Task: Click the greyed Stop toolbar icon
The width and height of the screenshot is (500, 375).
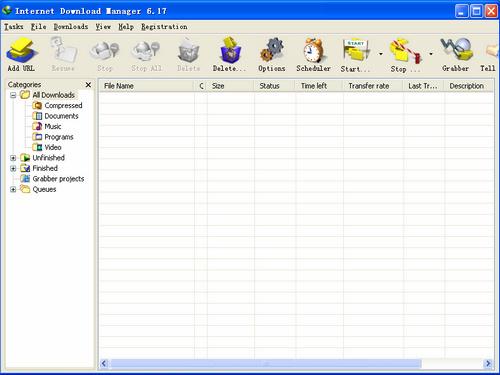Action: click(104, 51)
